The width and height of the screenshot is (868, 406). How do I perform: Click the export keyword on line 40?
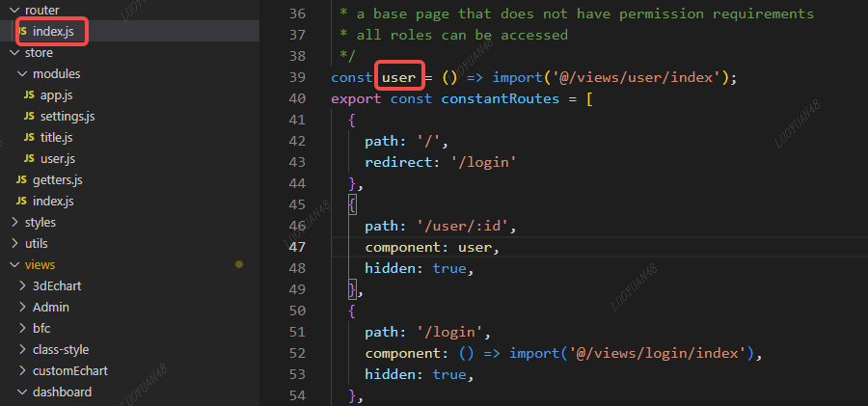tap(356, 98)
